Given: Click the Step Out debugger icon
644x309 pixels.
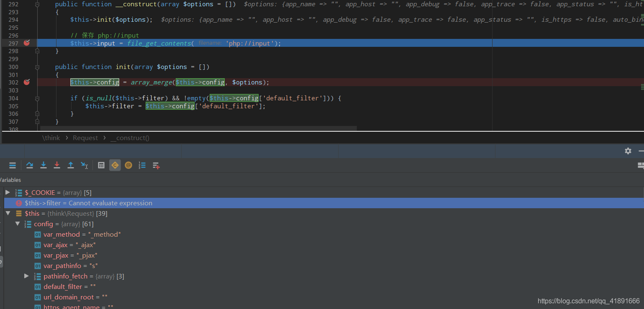Looking at the screenshot, I should coord(71,165).
